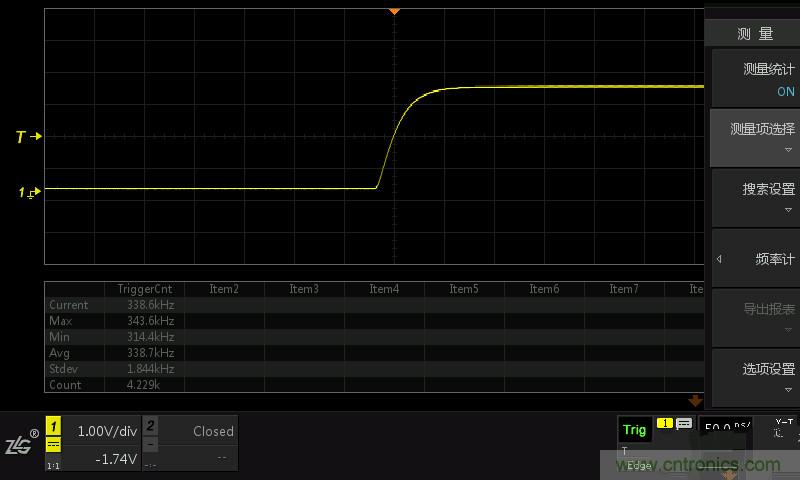Click the -1.74V offset readout

click(x=114, y=457)
